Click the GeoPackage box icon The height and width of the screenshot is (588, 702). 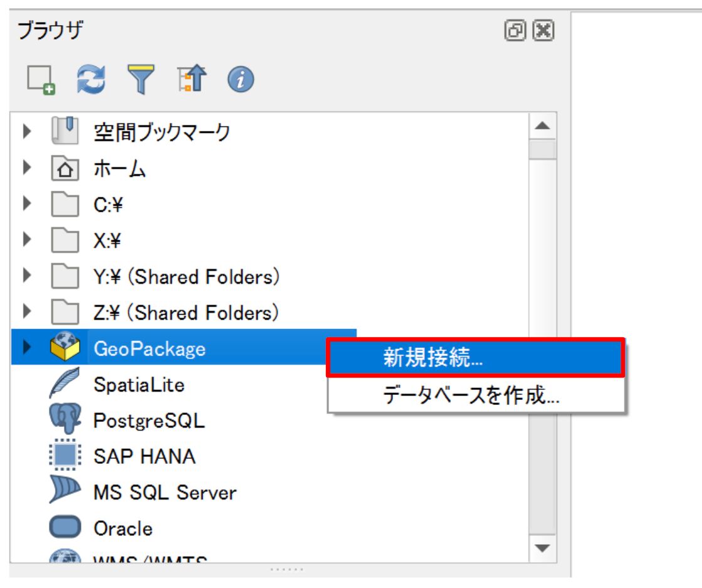(65, 346)
